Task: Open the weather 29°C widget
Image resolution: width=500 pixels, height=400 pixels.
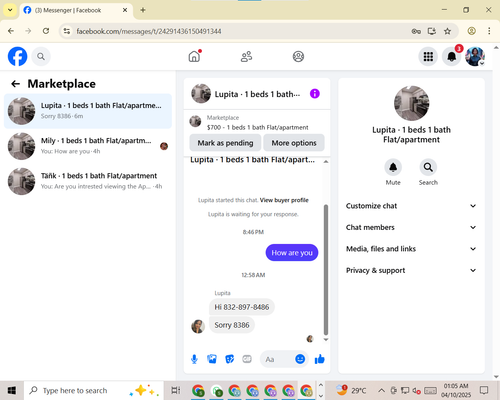Action: tap(351, 390)
